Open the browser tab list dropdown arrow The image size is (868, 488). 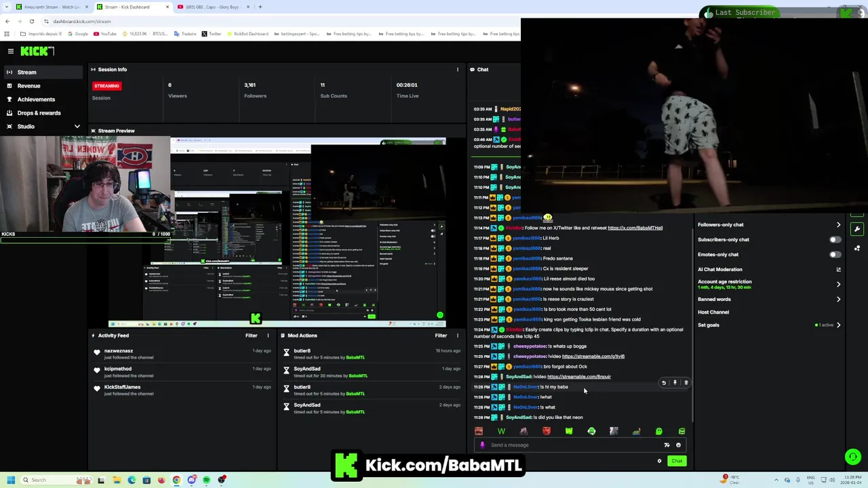7,7
